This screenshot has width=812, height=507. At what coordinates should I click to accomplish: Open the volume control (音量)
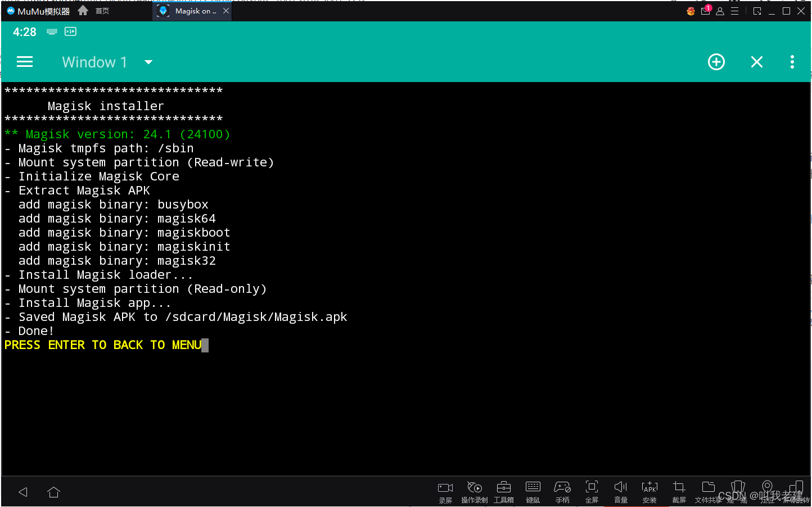coord(621,492)
